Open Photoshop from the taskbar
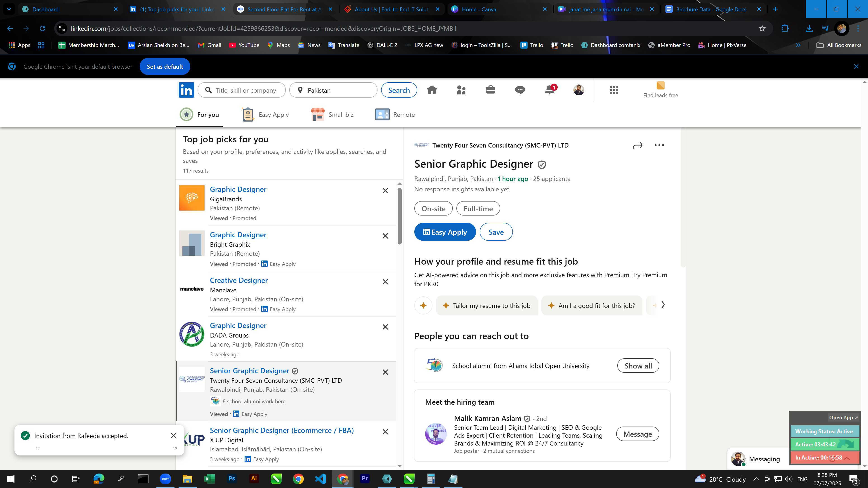 231,479
